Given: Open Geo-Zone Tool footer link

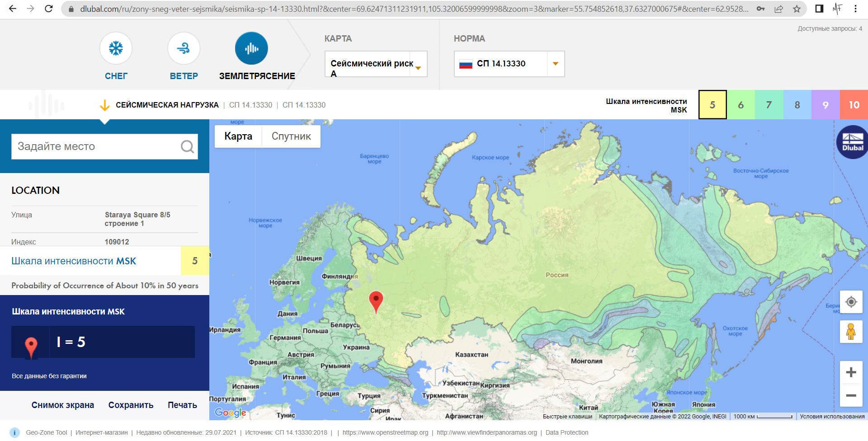Looking at the screenshot, I should coord(47,432).
